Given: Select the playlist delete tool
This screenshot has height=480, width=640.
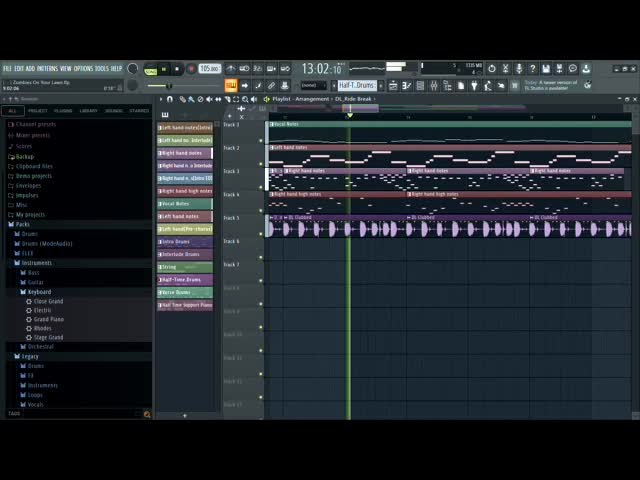Looking at the screenshot, I should pos(200,99).
